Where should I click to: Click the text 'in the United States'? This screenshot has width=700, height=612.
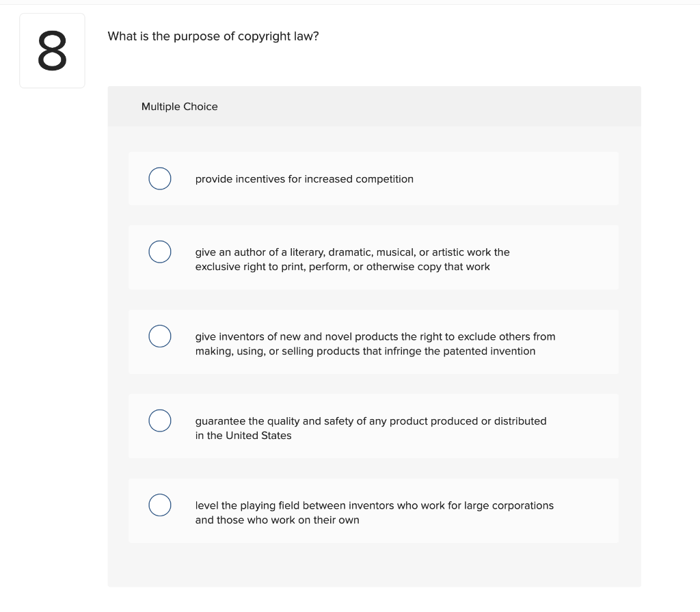pos(243,436)
